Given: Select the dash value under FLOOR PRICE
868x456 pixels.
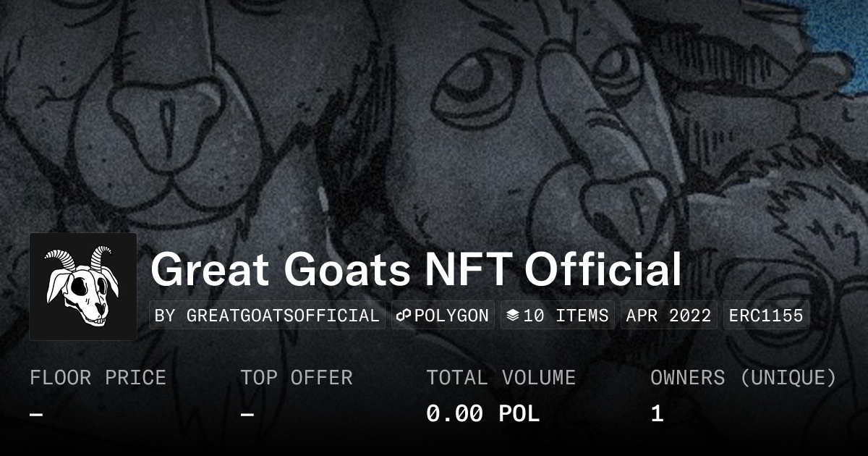Looking at the screenshot, I should (x=36, y=414).
